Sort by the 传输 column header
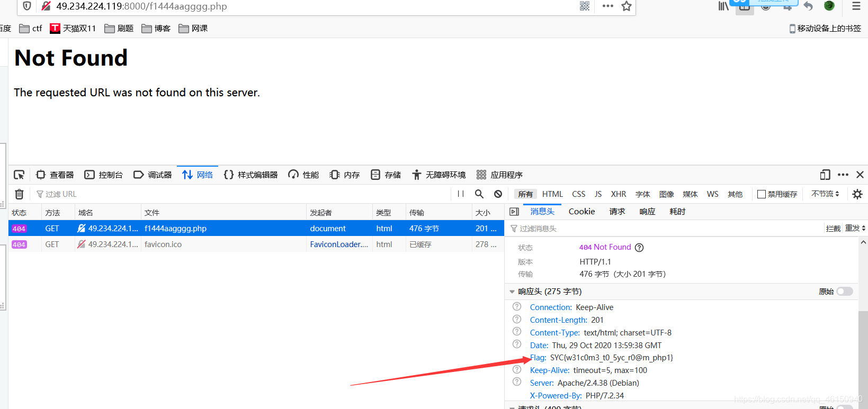The width and height of the screenshot is (868, 409). pos(439,213)
